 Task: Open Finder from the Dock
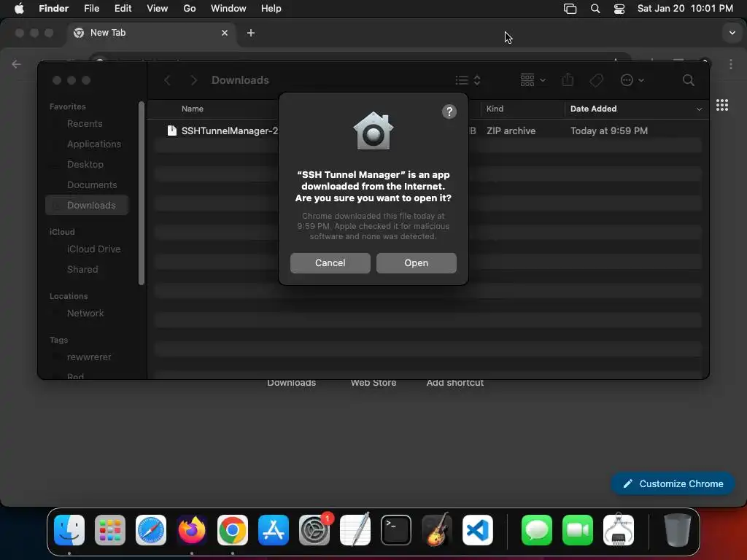[69, 530]
